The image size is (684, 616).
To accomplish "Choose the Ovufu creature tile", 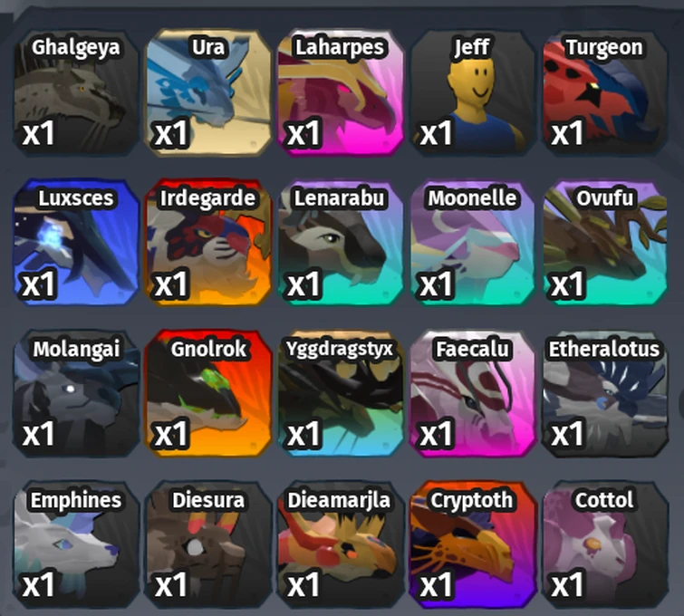I will [x=605, y=243].
